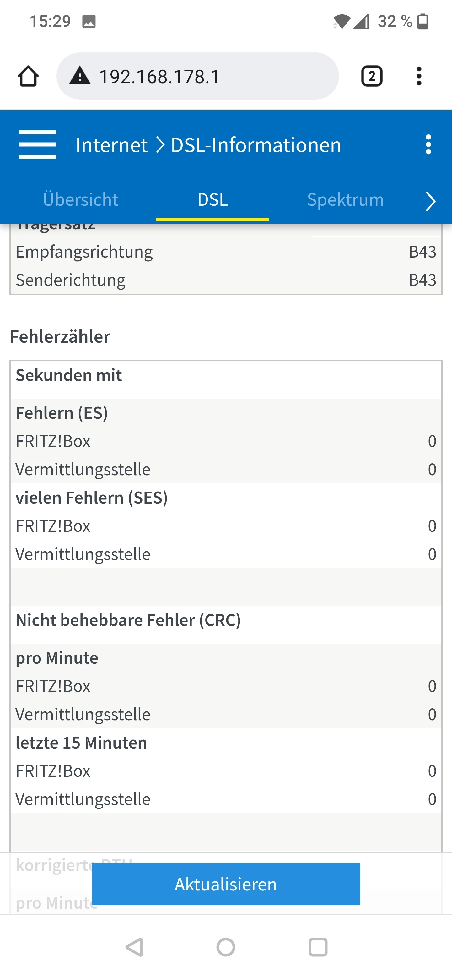
Task: Tap the DSL-Informationen page title
Action: coord(256,145)
